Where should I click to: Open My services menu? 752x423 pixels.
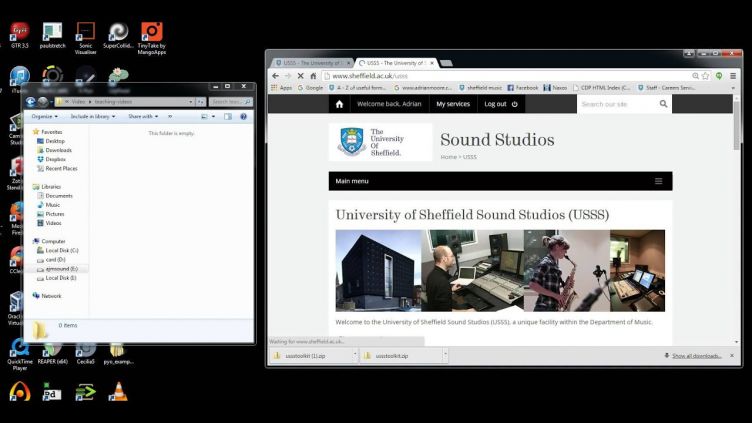(453, 104)
